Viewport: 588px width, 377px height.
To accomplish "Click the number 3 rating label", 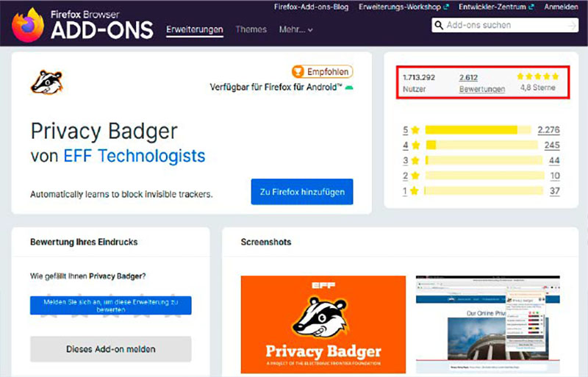I will (x=406, y=160).
